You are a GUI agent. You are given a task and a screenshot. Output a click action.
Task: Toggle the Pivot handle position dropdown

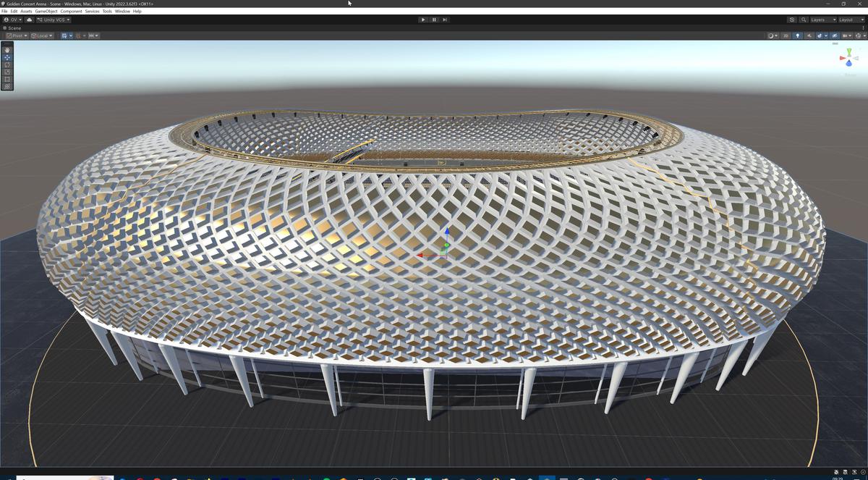click(x=17, y=35)
